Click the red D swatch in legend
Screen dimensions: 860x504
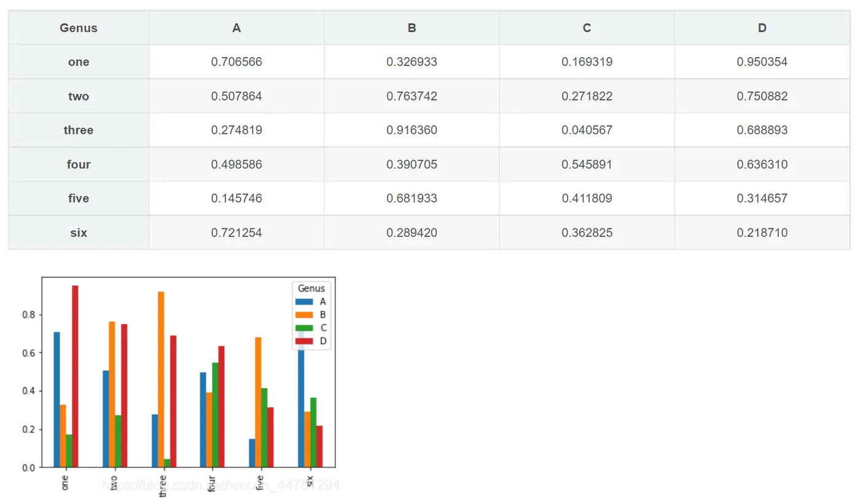[x=304, y=341]
